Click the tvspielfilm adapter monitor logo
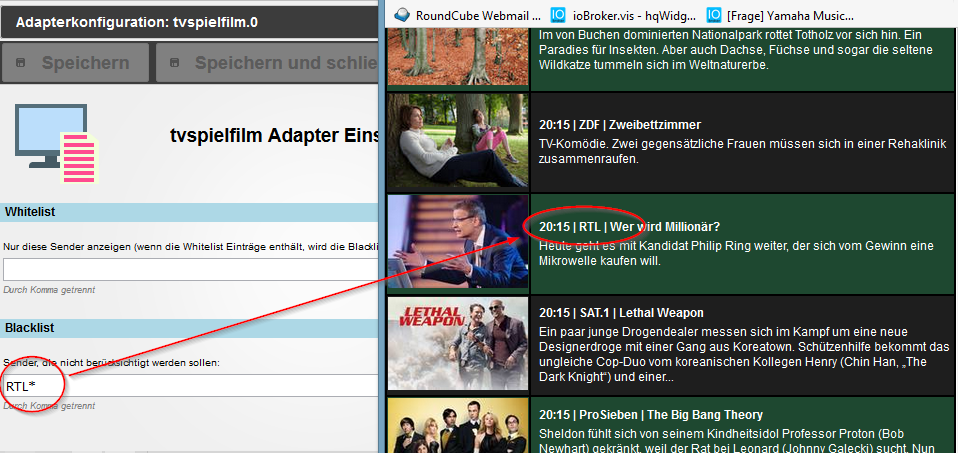958x453 pixels. tap(56, 143)
